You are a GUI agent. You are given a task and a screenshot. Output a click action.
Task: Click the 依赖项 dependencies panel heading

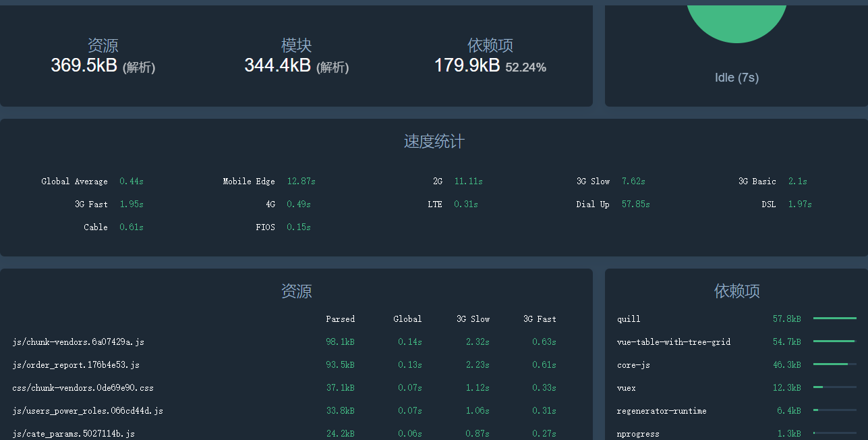point(736,292)
